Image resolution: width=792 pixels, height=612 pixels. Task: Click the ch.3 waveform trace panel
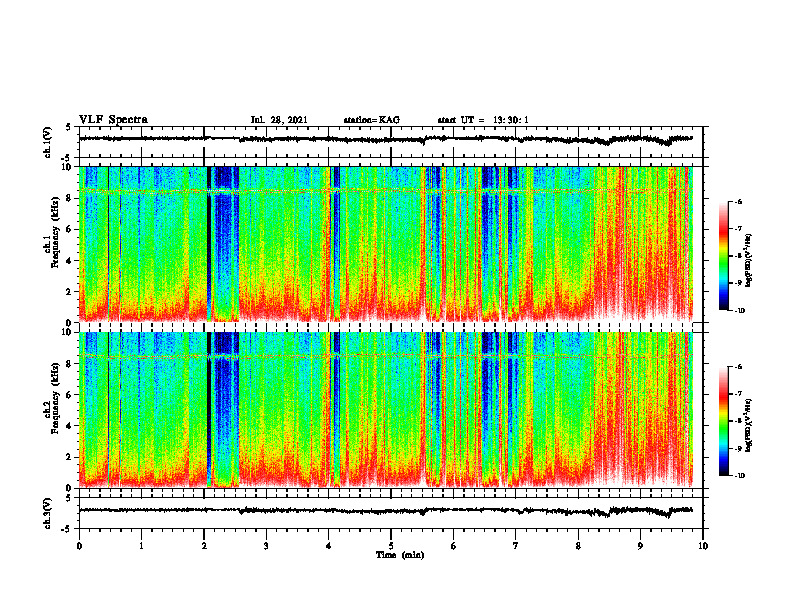pos(391,513)
